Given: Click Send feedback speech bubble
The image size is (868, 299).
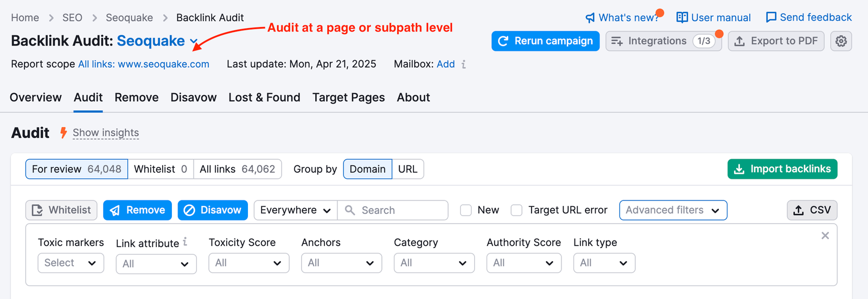Looking at the screenshot, I should [771, 17].
